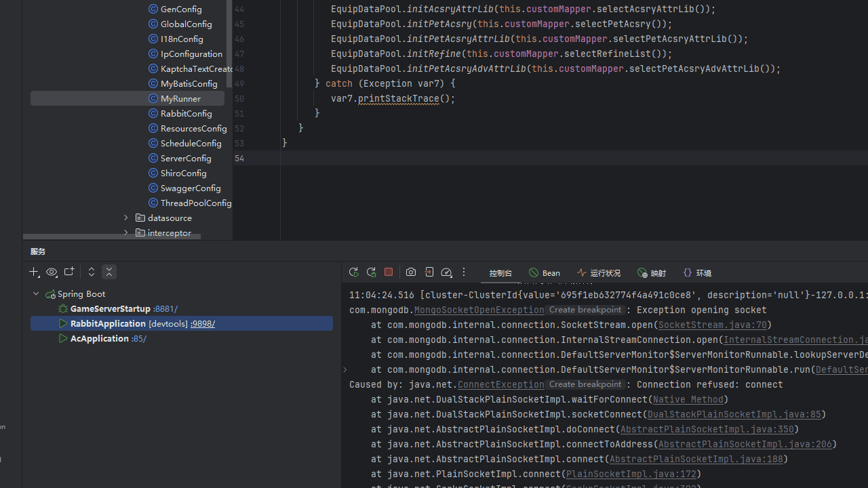Open the SocketStream.java:70 stack trace link
Screen dimensions: 868x488
point(712,325)
